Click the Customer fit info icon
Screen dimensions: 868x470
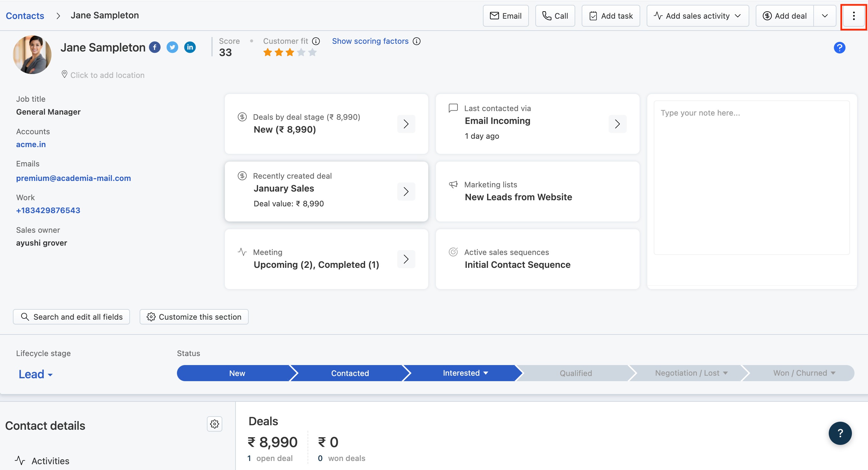pos(316,41)
